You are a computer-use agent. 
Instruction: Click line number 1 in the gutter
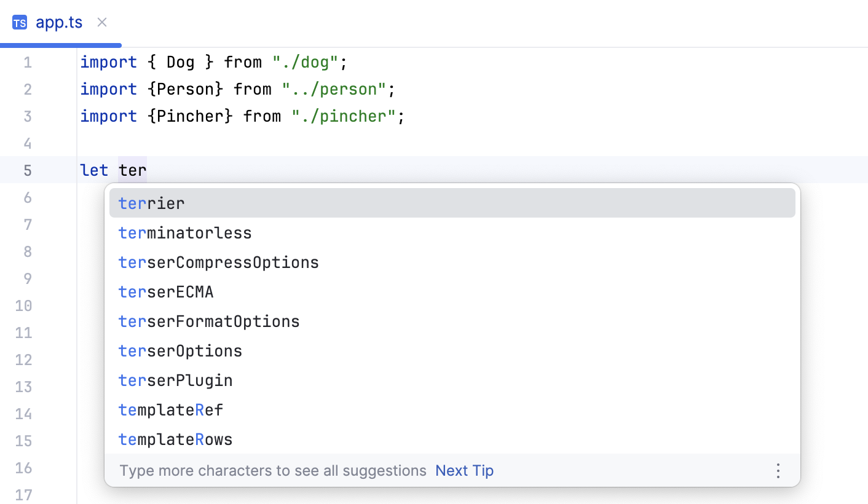28,63
